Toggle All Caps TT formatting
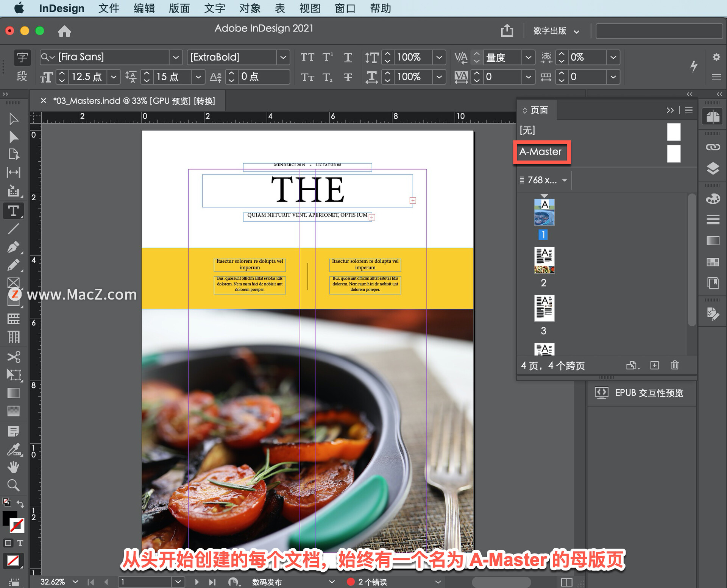Image resolution: width=727 pixels, height=588 pixels. coord(307,57)
